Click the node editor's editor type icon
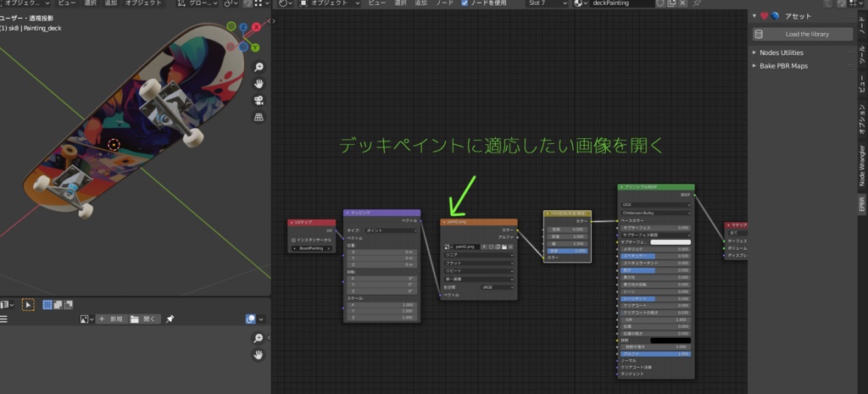868x394 pixels. [x=286, y=3]
